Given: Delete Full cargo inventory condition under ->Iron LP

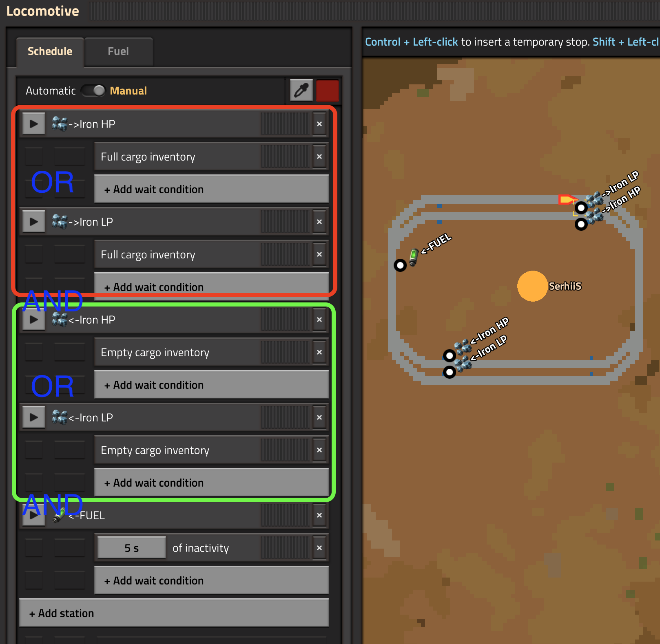Looking at the screenshot, I should pyautogui.click(x=319, y=254).
